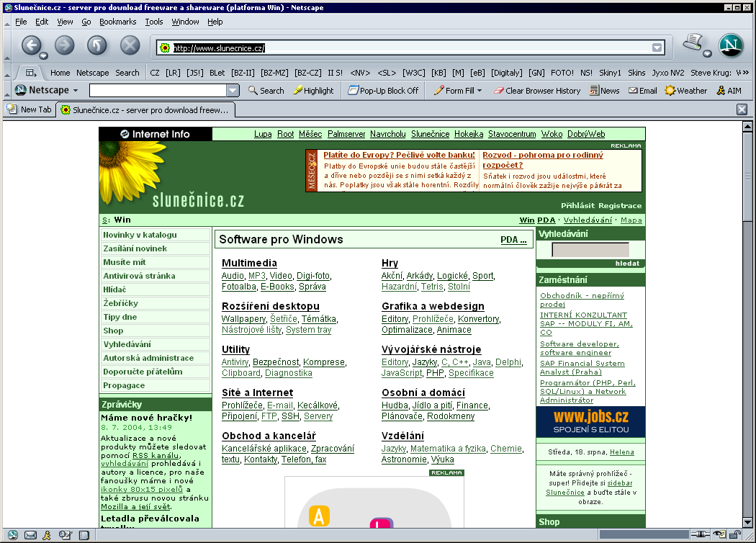Expand the Form Fill dropdown
This screenshot has width=756, height=543.
tap(480, 90)
